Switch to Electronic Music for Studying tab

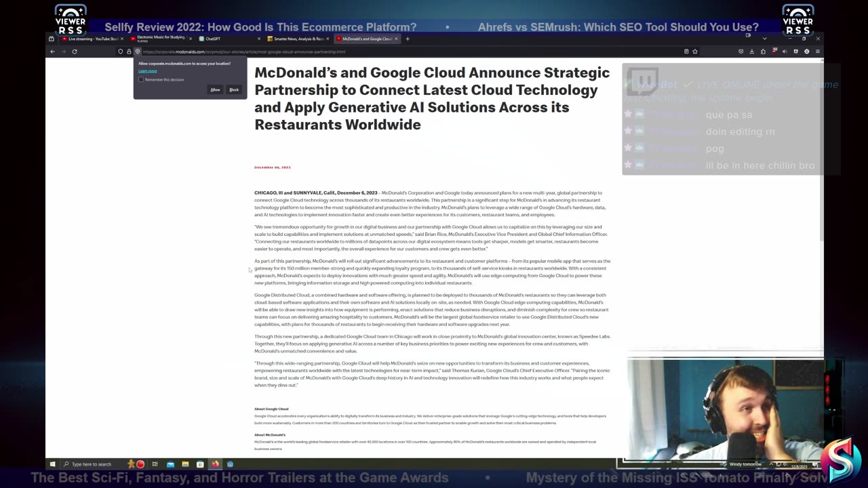[x=161, y=39]
